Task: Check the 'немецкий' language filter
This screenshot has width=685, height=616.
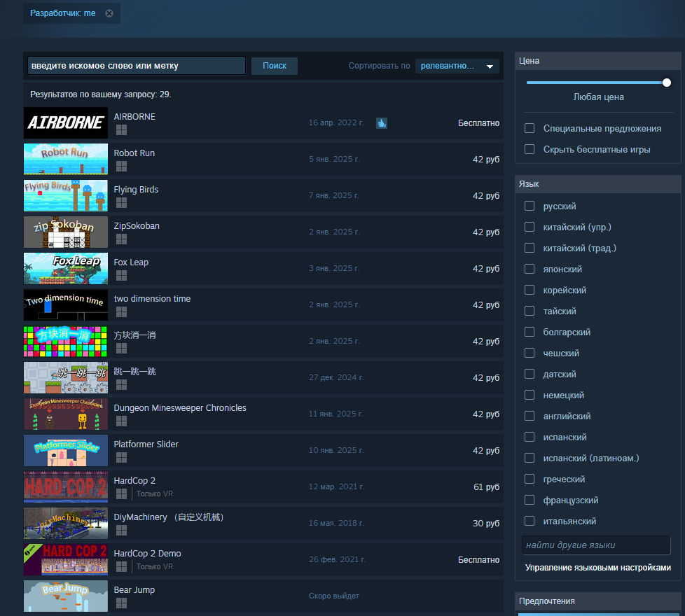Action: 530,395
